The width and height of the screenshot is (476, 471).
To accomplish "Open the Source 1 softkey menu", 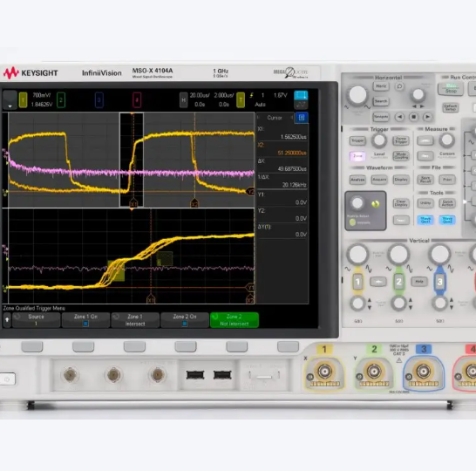I will pos(36,320).
